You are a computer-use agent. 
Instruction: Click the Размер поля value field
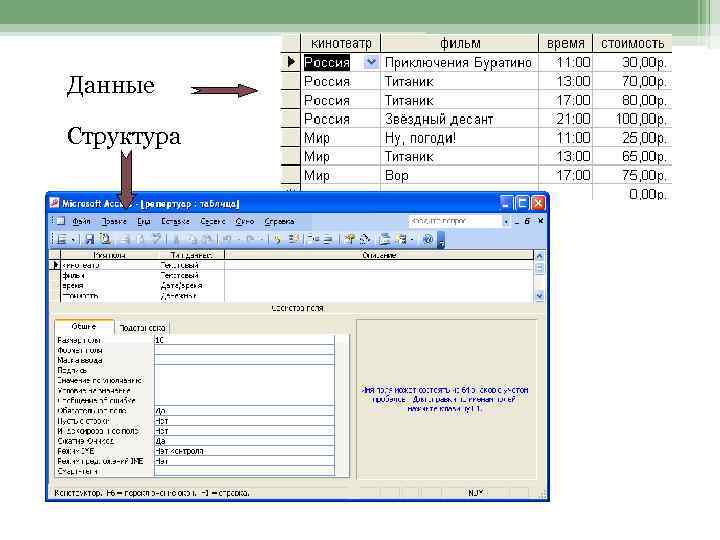244,340
